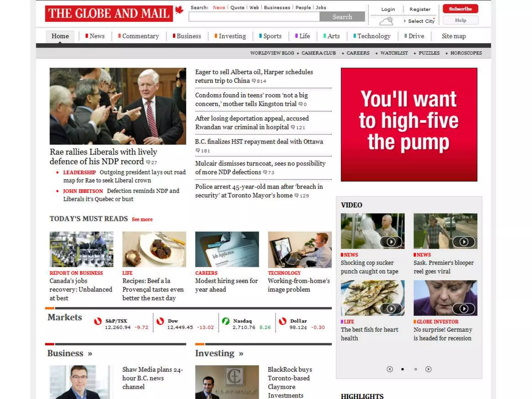Select the first video carousel page dot

click(x=402, y=369)
